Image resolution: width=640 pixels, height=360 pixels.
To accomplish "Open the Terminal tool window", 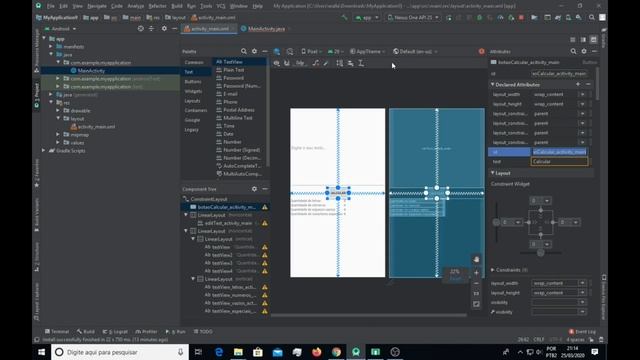I will (x=57, y=331).
